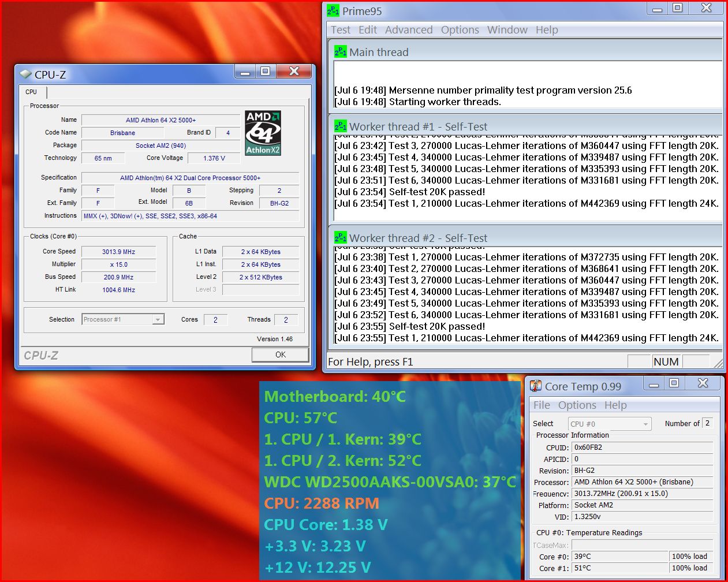Click the CPU-Z title bar icon
Image resolution: width=728 pixels, height=582 pixels.
tap(25, 74)
